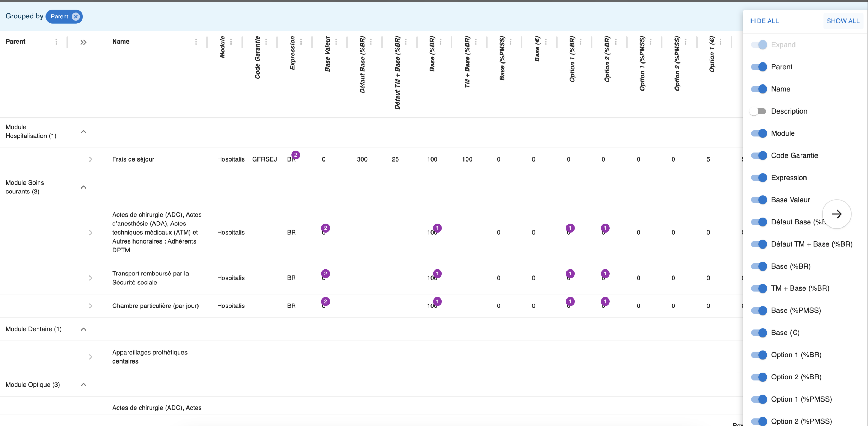Viewport: 868px width, 426px height.
Task: Open Défaut Base (%BR) column menu
Action: pos(371,42)
